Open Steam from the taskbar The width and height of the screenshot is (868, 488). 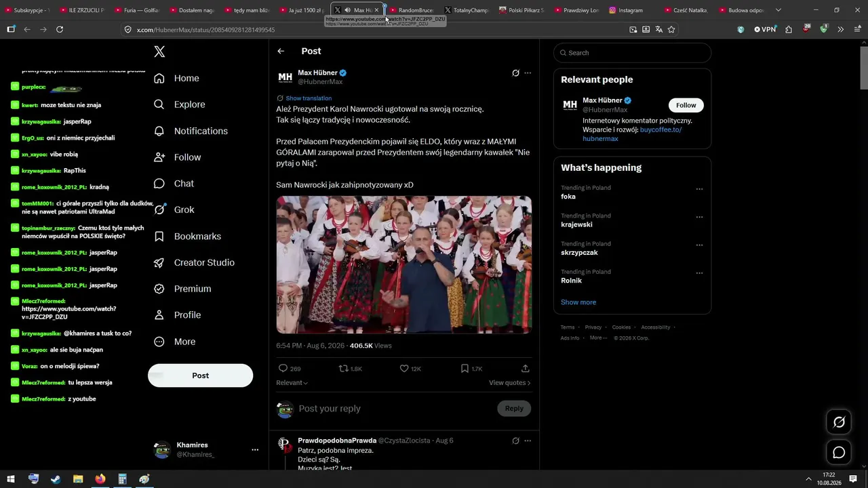(x=56, y=479)
